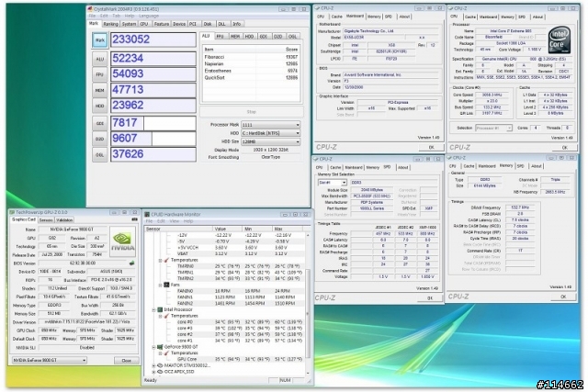The image size is (588, 392).
Task: Click the GDI benchmark button beside 7817
Action: (x=100, y=123)
